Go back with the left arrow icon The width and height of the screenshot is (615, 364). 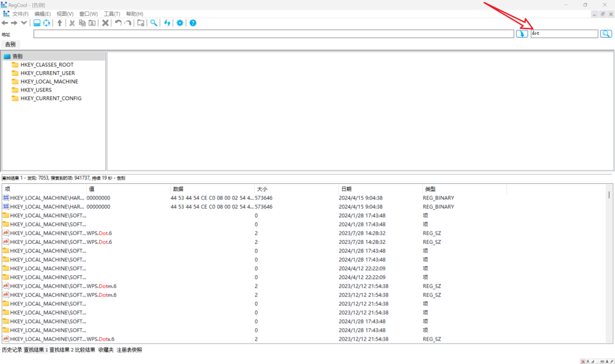point(5,23)
